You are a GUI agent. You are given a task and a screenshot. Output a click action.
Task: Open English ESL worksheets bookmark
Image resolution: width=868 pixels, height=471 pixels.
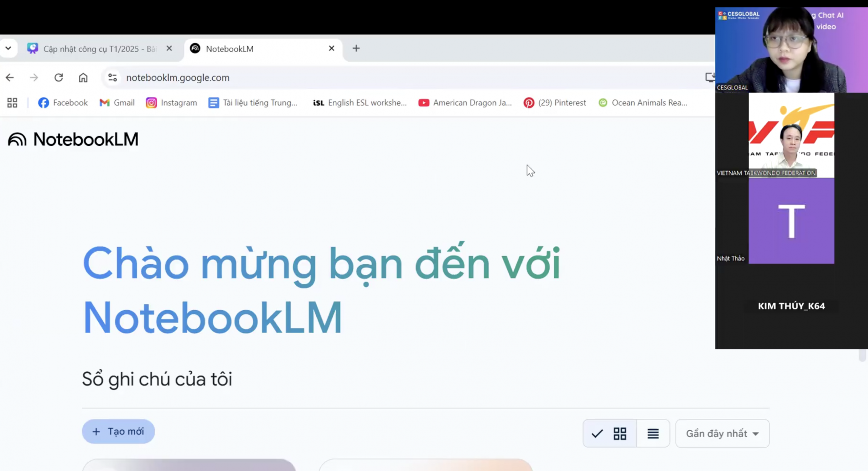pos(360,103)
